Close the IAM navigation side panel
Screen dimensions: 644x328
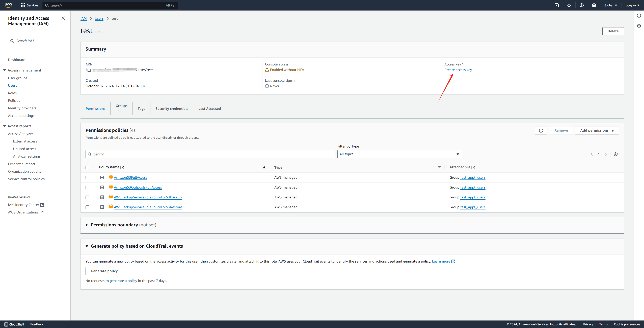(x=63, y=18)
